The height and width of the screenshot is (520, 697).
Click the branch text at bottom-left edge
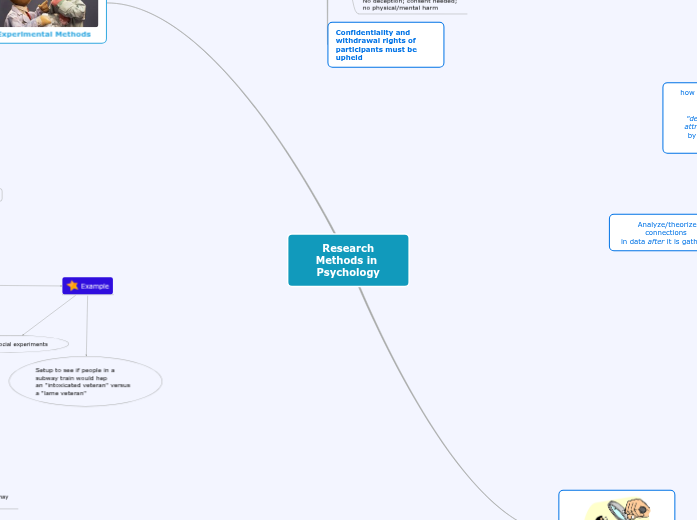(5, 497)
